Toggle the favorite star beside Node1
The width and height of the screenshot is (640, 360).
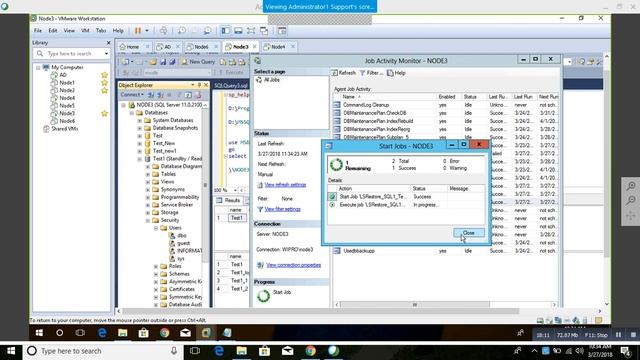point(104,82)
